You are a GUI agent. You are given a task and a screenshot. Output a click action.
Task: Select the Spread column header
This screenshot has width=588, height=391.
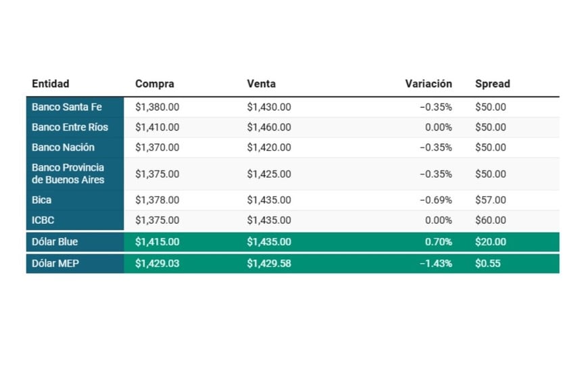click(493, 84)
